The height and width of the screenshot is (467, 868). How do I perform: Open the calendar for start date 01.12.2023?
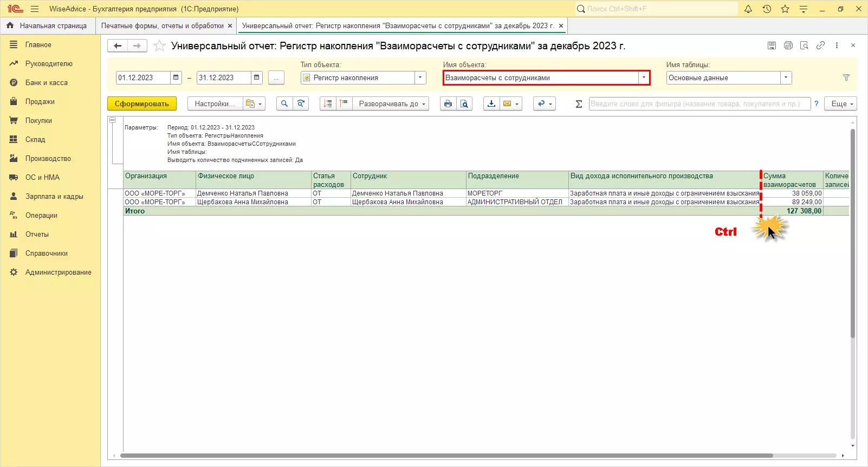176,78
